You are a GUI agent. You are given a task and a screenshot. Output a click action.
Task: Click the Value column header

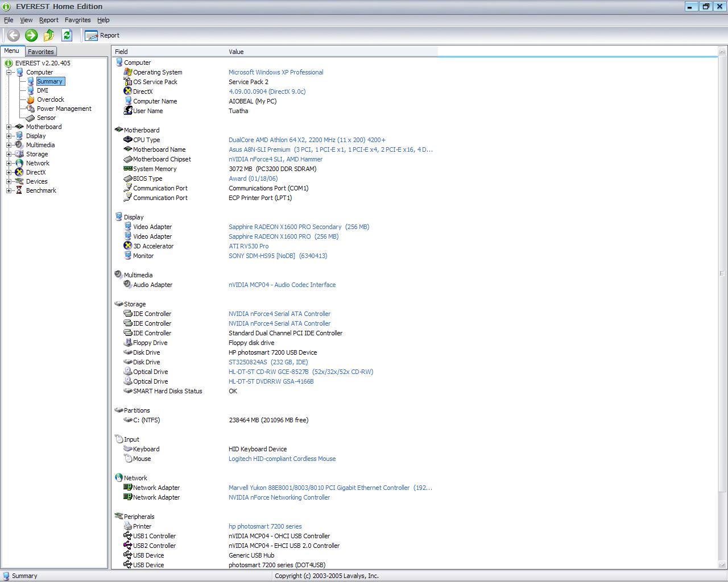[x=332, y=52]
